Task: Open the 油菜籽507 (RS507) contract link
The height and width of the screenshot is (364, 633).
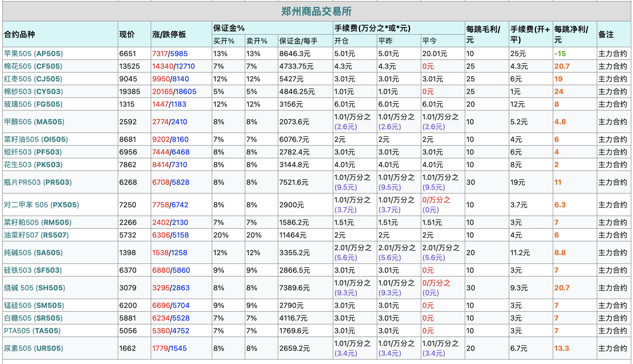Action: [36, 235]
